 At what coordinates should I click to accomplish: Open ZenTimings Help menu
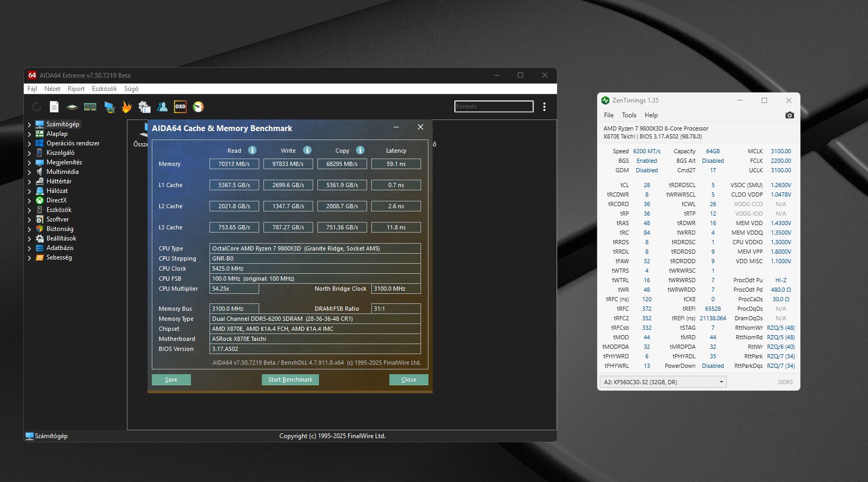pyautogui.click(x=651, y=115)
